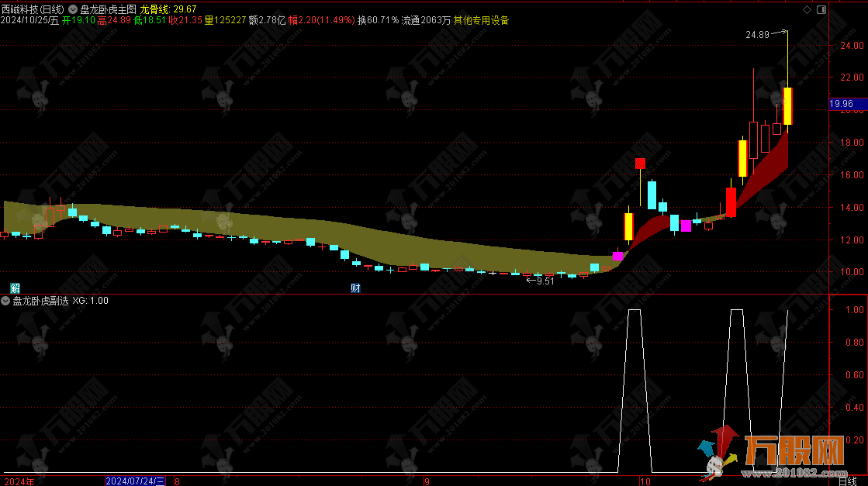Click the highlighted 2024/07/24/三 date label
Screen dimensions: 868x486
[135, 481]
